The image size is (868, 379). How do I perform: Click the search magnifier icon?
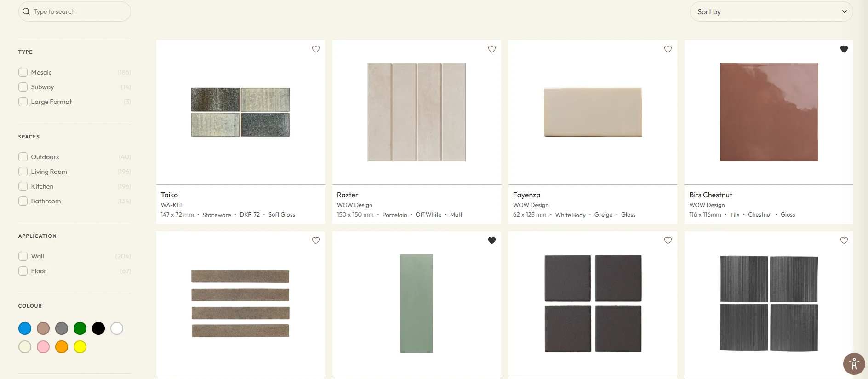[26, 11]
